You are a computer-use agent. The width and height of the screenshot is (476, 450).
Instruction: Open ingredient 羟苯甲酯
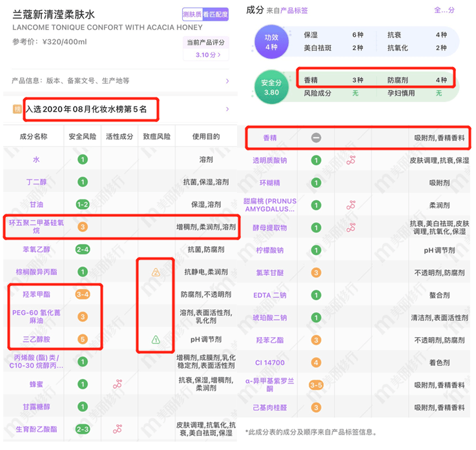pos(36,294)
